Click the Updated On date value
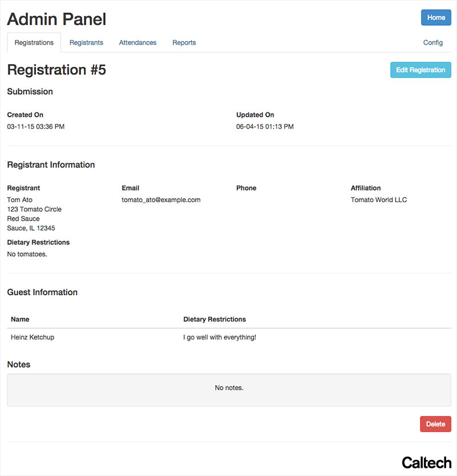Screen dimensions: 457x476 265,127
